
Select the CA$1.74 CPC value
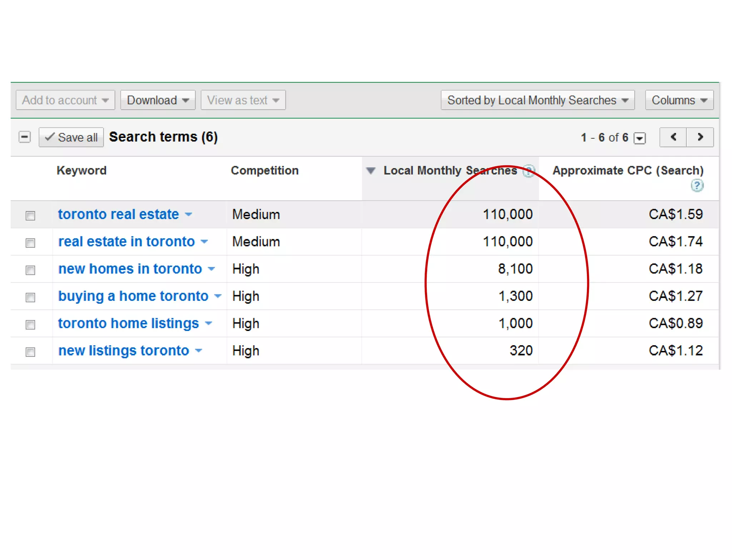tap(676, 242)
